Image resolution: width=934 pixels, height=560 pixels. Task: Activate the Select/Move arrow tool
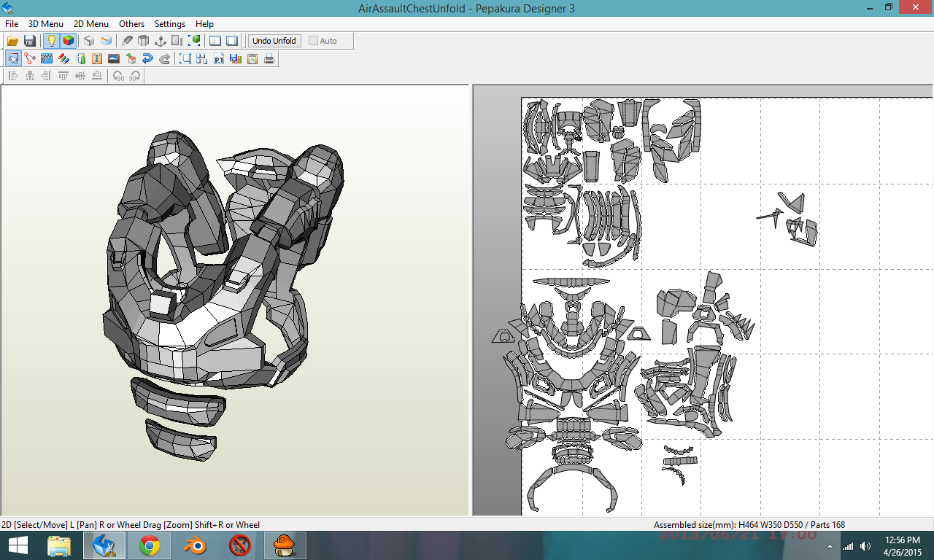coord(13,59)
